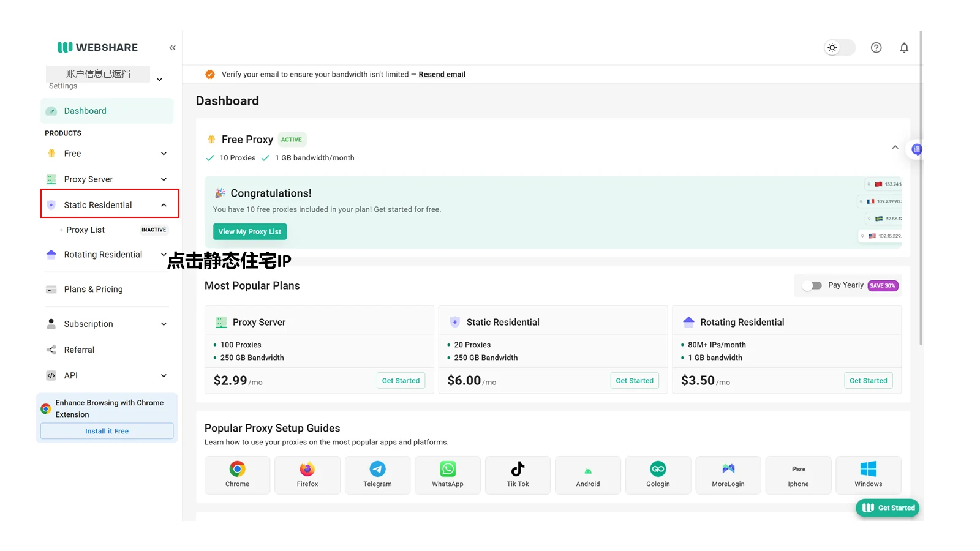The image size is (980, 551).
Task: Get Started with Static Residential plan
Action: pyautogui.click(x=635, y=381)
